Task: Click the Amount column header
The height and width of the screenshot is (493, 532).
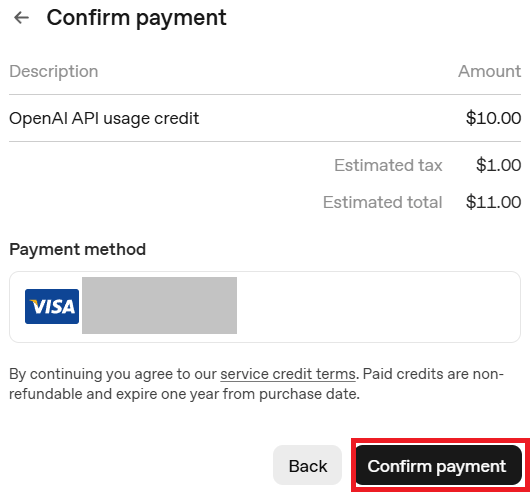Action: pyautogui.click(x=490, y=71)
